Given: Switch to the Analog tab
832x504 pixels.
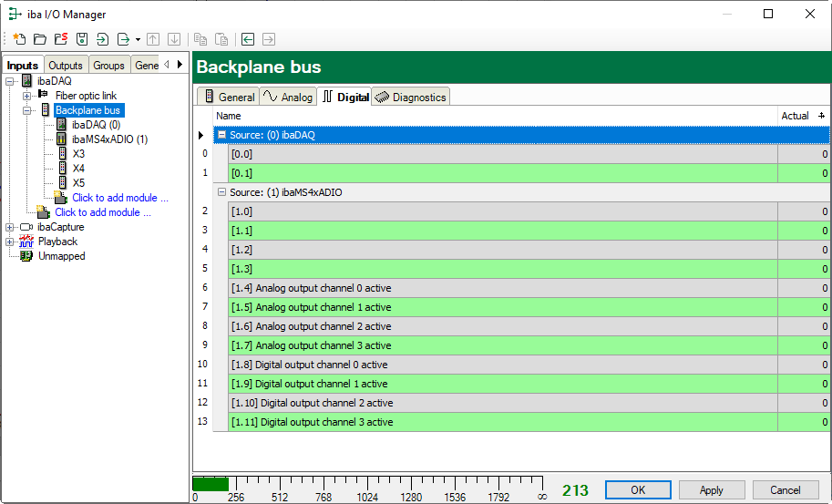Looking at the screenshot, I should 287,97.
